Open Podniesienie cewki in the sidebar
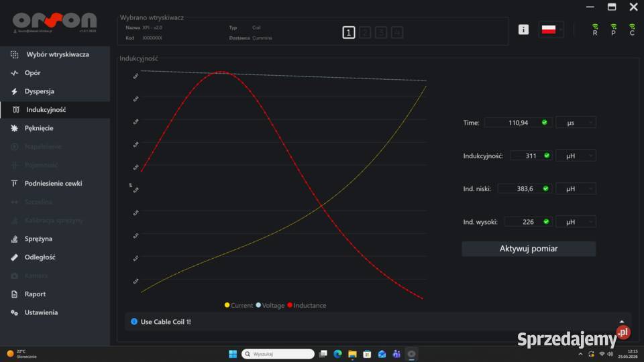Viewport: 644px width, 362px height. point(55,184)
